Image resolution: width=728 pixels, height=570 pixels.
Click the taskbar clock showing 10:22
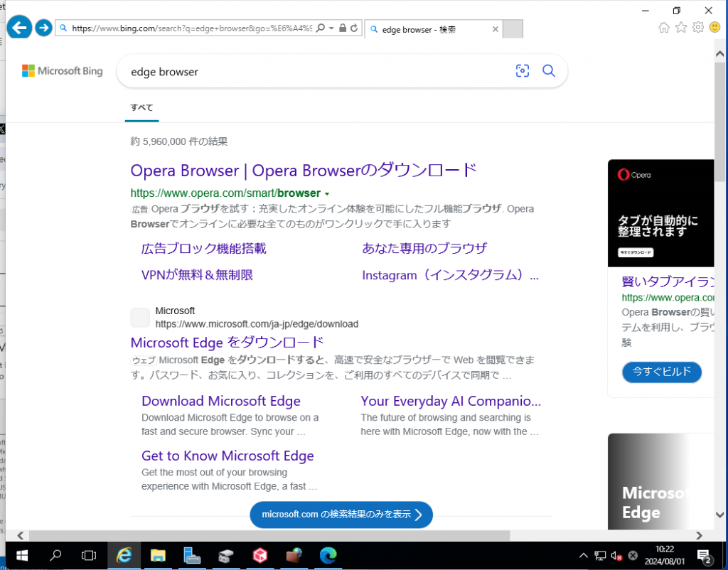[x=665, y=556]
